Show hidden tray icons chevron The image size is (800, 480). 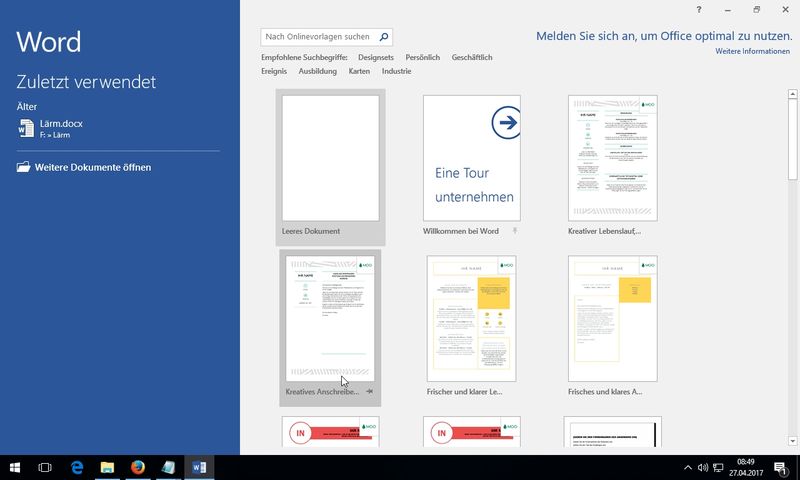tap(688, 467)
